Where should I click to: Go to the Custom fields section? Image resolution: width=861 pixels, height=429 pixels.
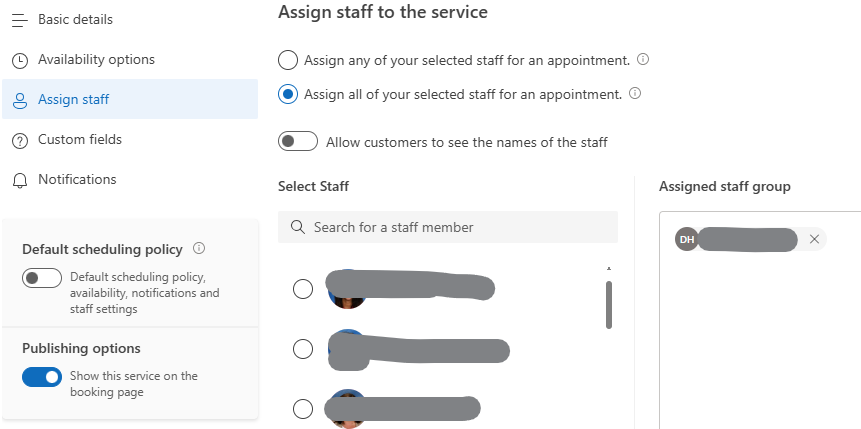[x=80, y=140]
